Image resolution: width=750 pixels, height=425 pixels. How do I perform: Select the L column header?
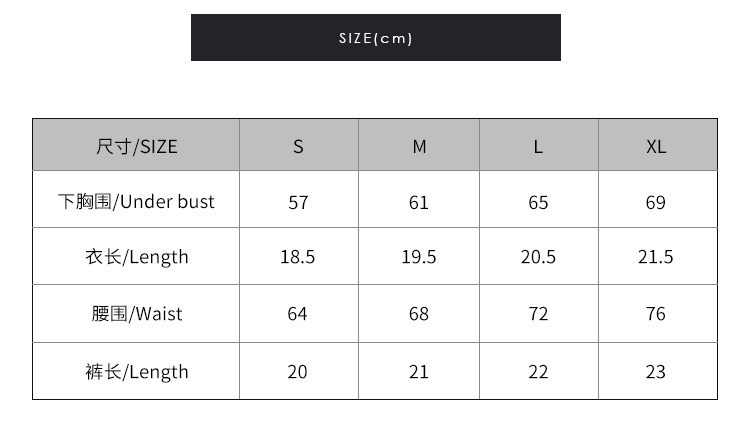[x=538, y=146]
